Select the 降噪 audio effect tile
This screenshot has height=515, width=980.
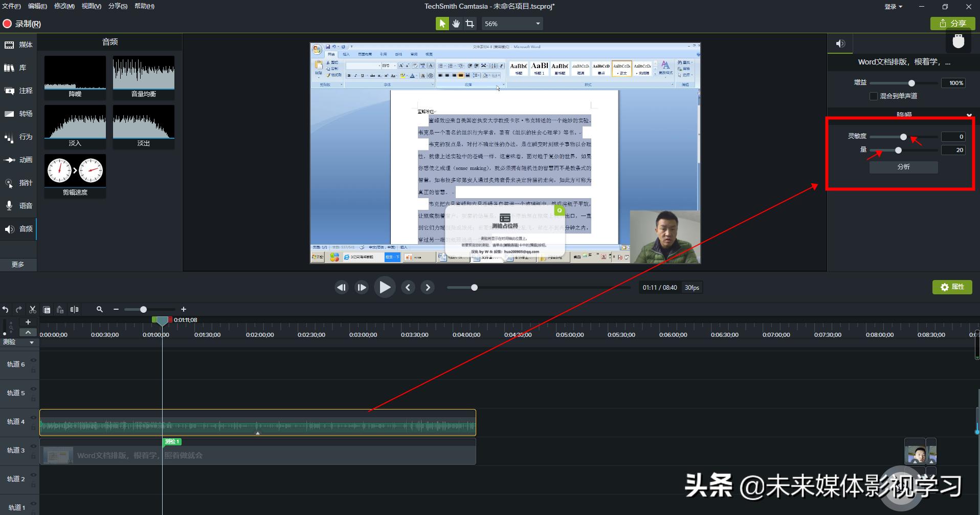[75, 77]
